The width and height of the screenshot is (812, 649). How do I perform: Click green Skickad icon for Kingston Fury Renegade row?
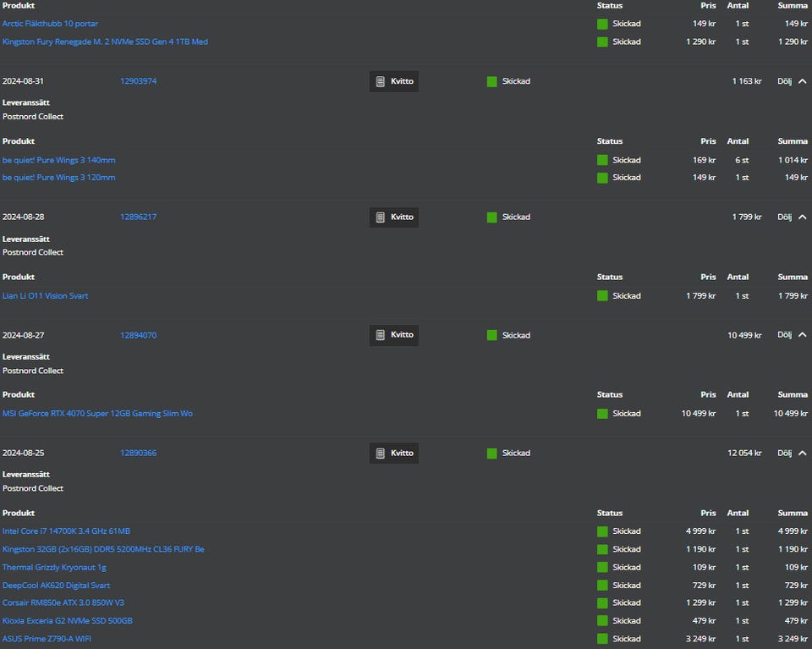602,42
